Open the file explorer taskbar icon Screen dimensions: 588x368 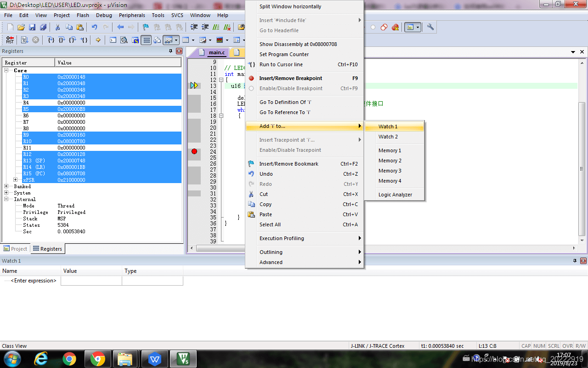(x=125, y=358)
